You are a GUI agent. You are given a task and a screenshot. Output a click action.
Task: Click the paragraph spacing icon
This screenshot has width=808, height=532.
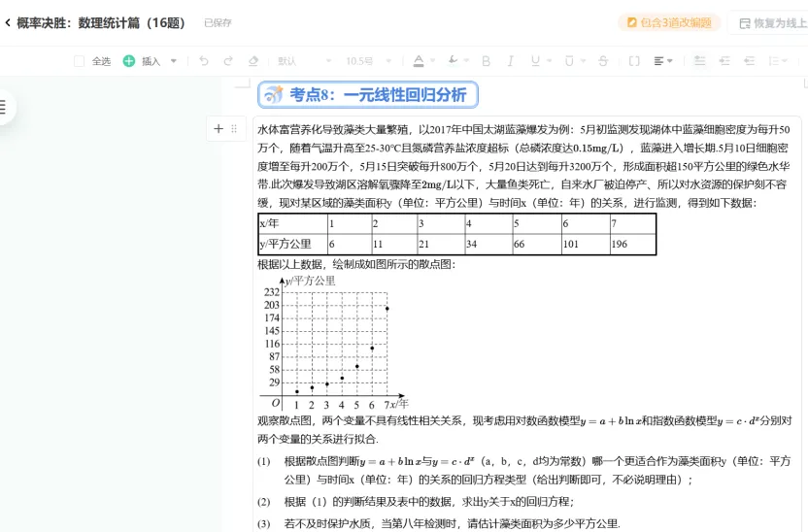[700, 61]
